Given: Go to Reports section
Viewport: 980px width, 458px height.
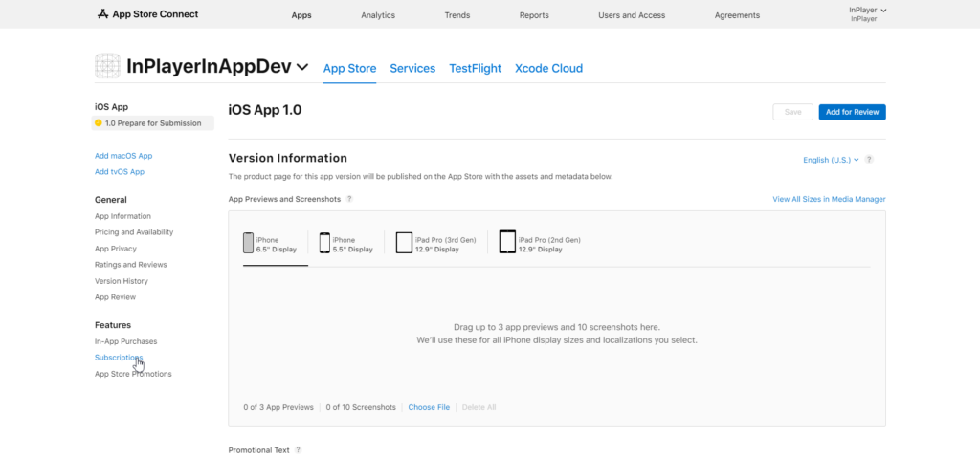Looking at the screenshot, I should click(x=534, y=15).
